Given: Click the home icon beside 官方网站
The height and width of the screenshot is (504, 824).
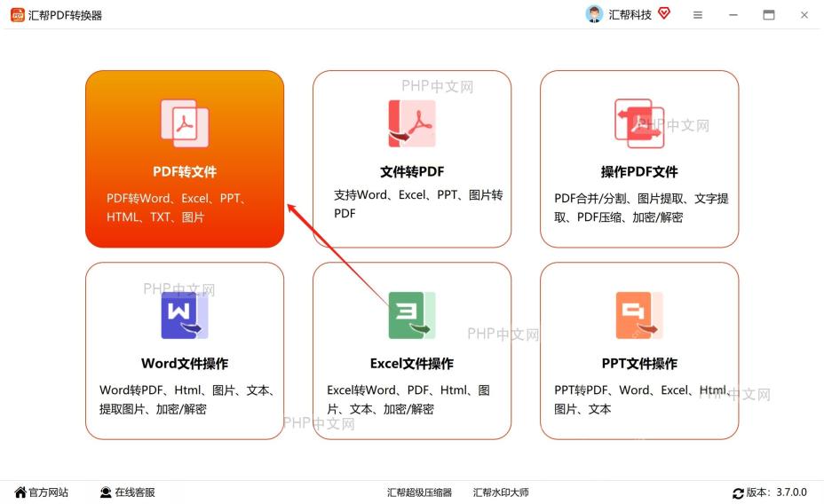Looking at the screenshot, I should click(x=20, y=492).
